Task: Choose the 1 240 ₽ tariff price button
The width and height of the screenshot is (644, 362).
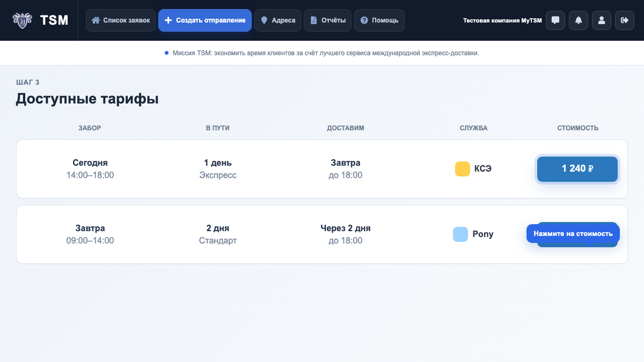Action: click(577, 169)
